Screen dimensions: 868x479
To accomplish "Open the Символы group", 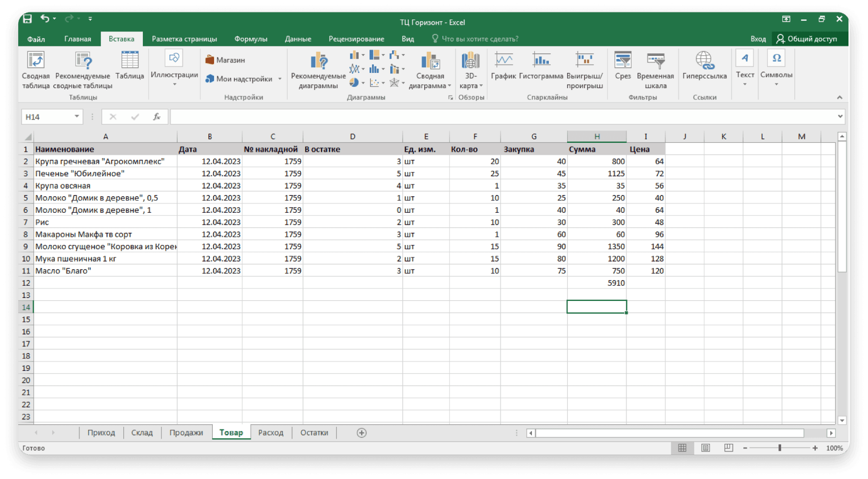I will pos(776,68).
